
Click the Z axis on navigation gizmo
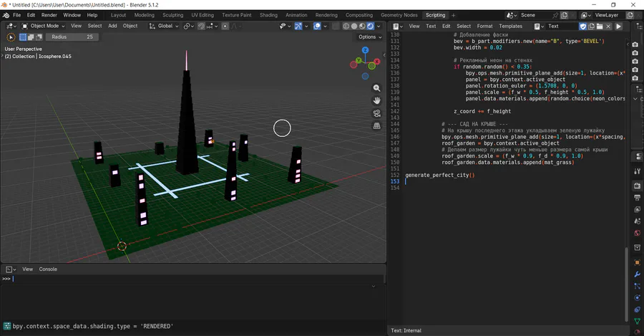pyautogui.click(x=365, y=50)
